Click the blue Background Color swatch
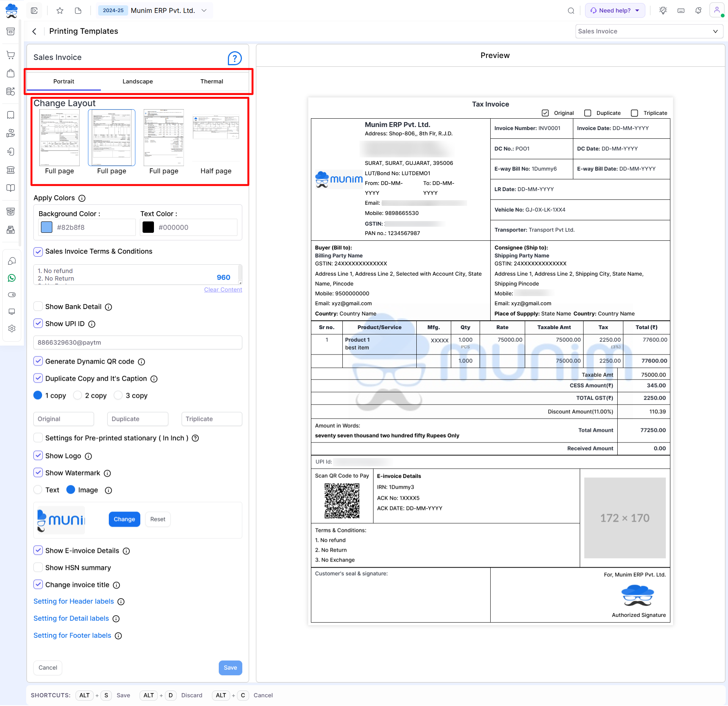The height and width of the screenshot is (706, 728). tap(46, 227)
